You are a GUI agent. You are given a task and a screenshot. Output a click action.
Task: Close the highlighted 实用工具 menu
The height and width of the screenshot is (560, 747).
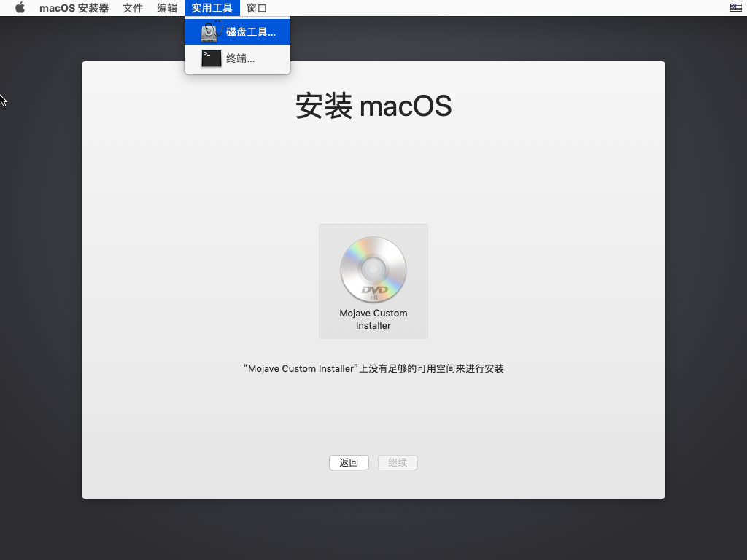212,8
